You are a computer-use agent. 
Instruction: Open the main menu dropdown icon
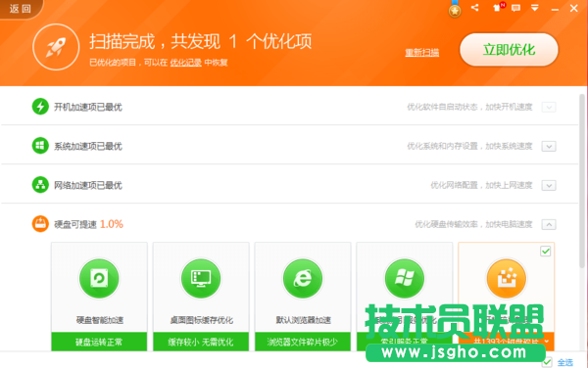pyautogui.click(x=535, y=8)
